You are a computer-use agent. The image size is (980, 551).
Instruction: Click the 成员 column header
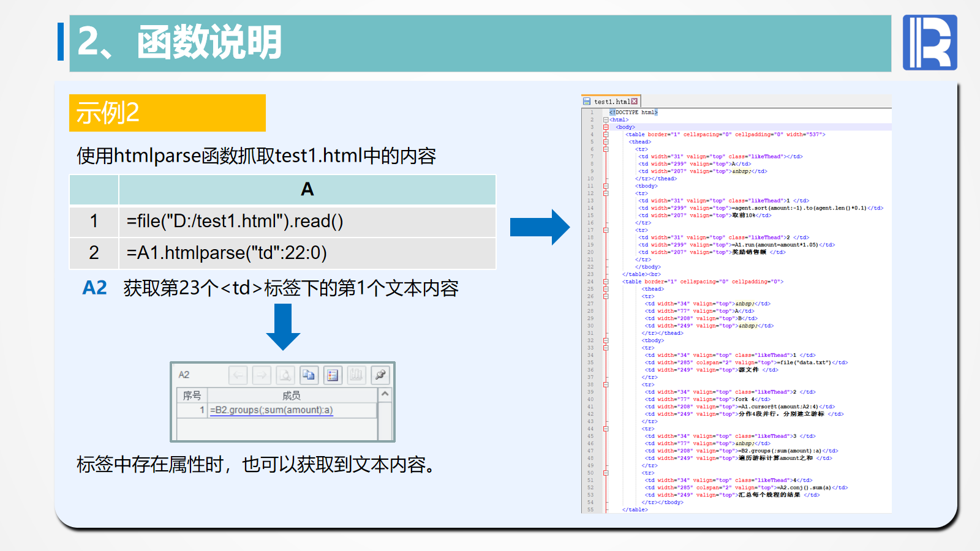coord(292,395)
